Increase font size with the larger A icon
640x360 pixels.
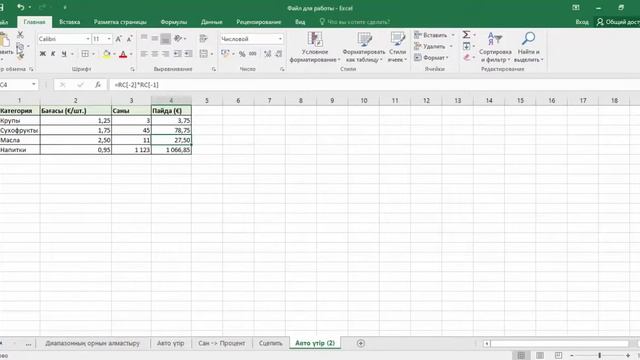point(118,39)
